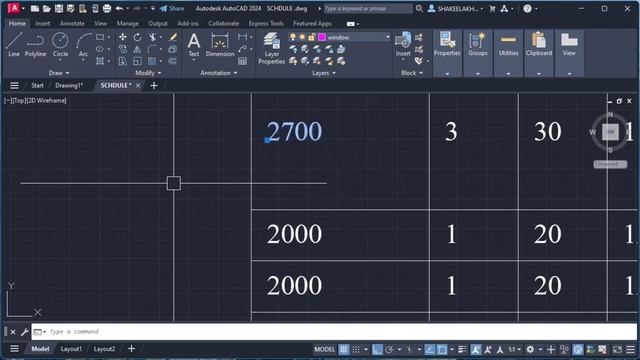
Task: Activate the Mirror modify tool
Action: point(138,49)
